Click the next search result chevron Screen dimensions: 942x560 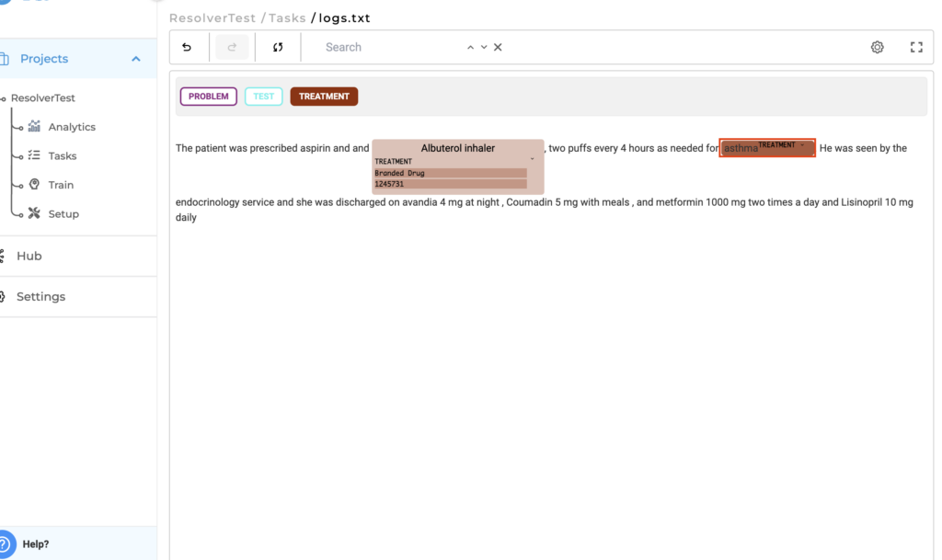pyautogui.click(x=484, y=46)
